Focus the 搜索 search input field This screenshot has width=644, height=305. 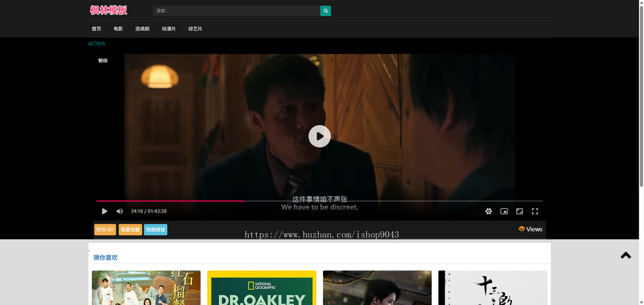pyautogui.click(x=237, y=11)
